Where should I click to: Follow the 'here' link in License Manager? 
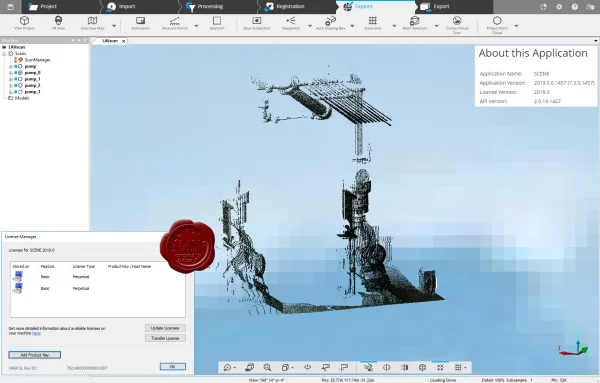click(x=36, y=333)
